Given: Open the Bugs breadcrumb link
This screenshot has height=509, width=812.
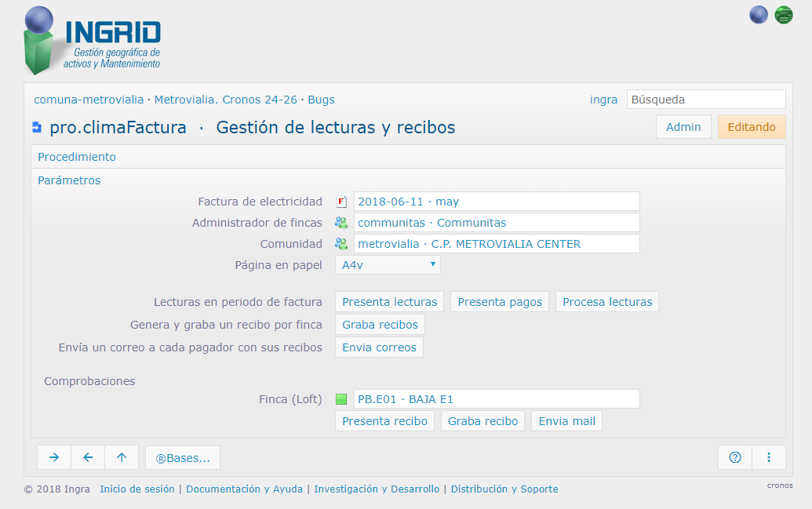Looking at the screenshot, I should coord(321,100).
